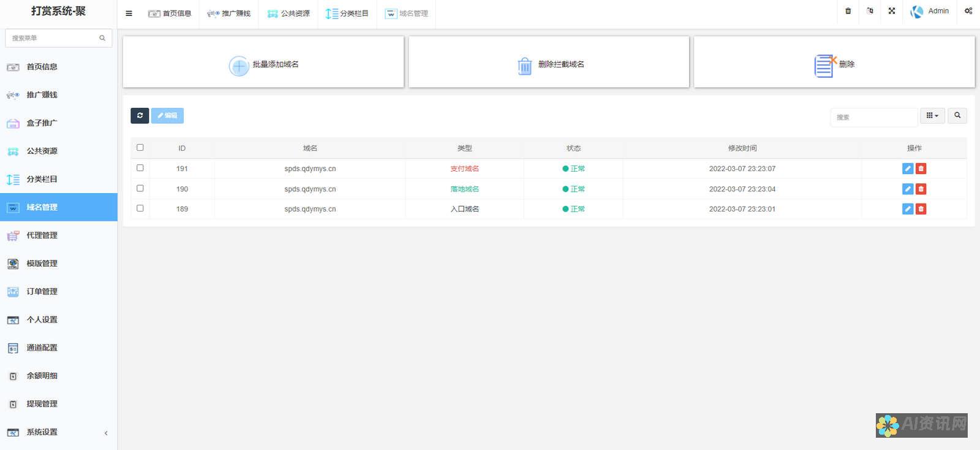Edit row 189 with blue pencil icon

[908, 209]
